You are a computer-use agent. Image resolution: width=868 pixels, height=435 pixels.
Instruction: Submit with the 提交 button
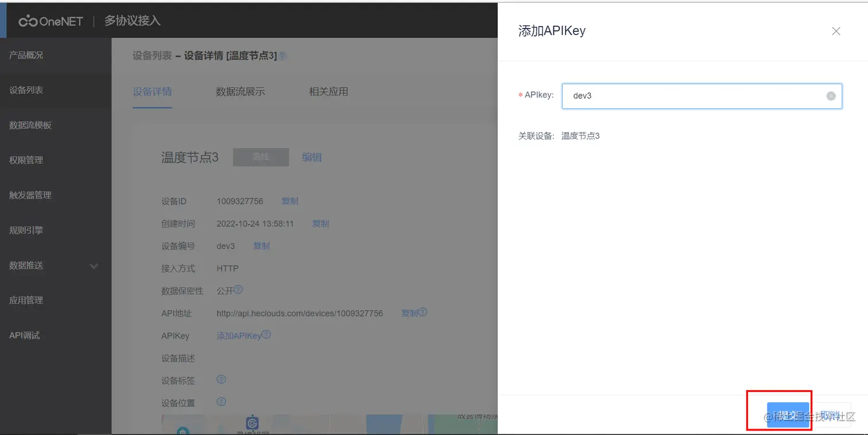[788, 415]
